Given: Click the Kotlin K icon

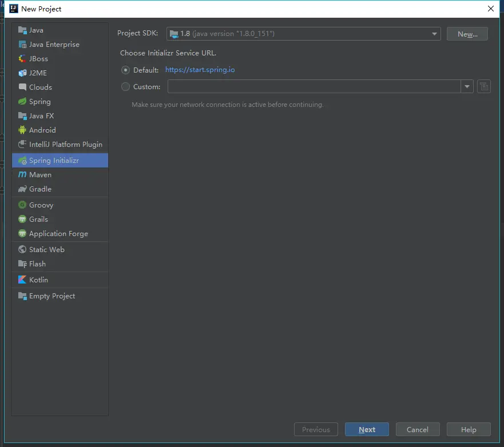Looking at the screenshot, I should click(22, 280).
